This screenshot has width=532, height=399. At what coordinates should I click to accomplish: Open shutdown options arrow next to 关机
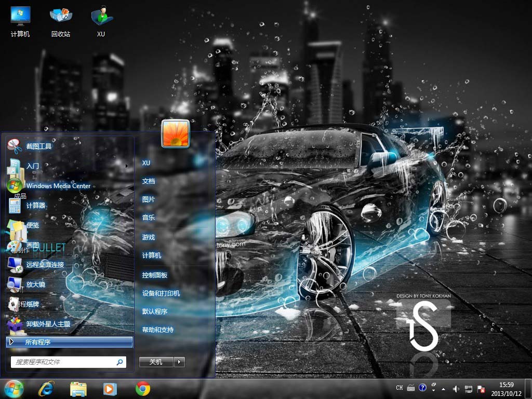[x=179, y=362]
